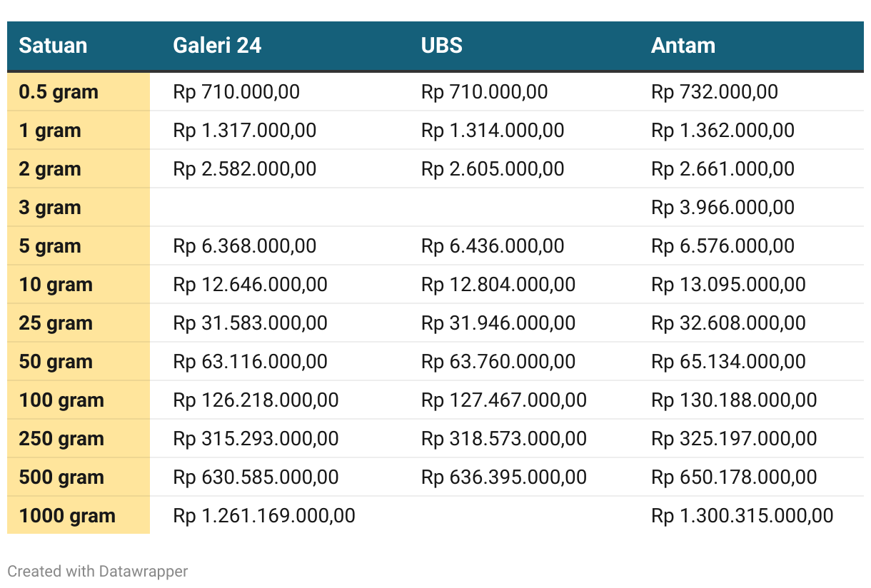This screenshot has width=871, height=588.
Task: Click the 0.5 gram Antam price
Action: [715, 92]
